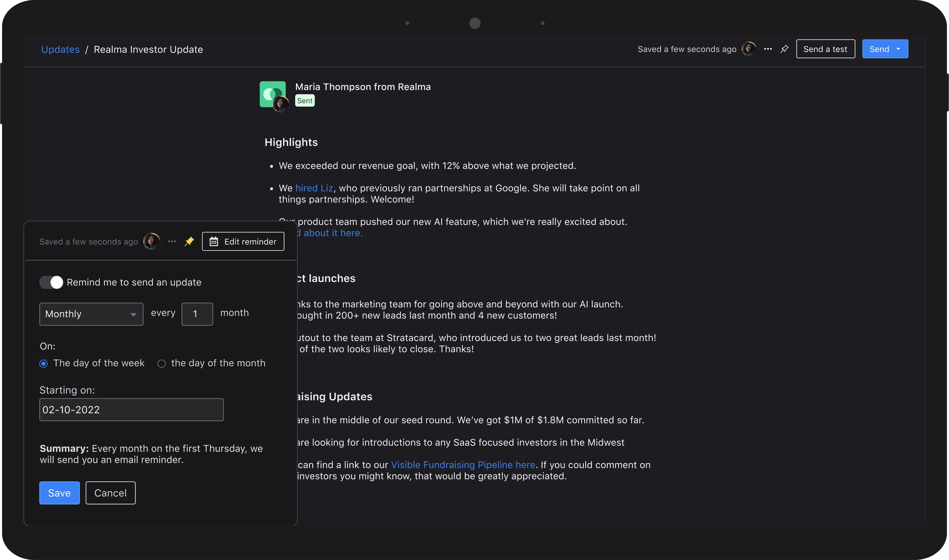Click the avatar in the reminder panel
The width and height of the screenshot is (949, 560).
click(151, 241)
